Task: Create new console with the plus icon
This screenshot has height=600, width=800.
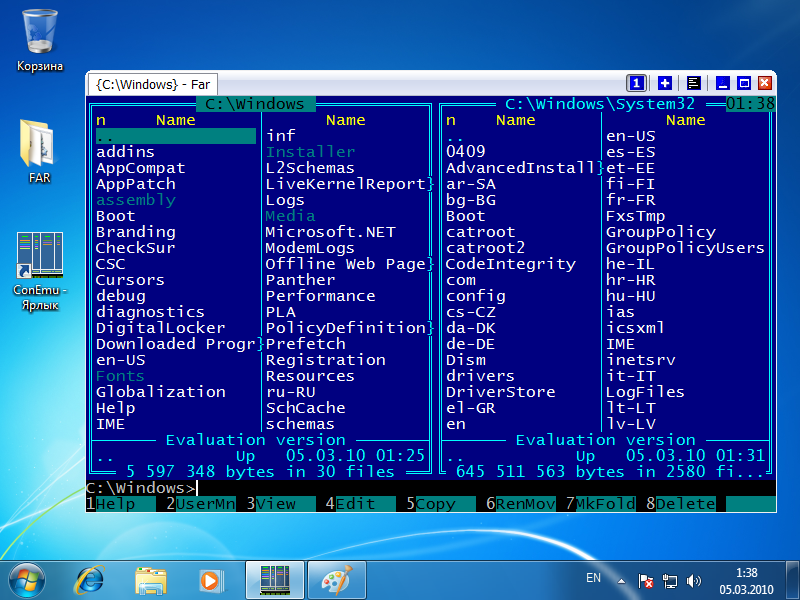Action: [665, 83]
